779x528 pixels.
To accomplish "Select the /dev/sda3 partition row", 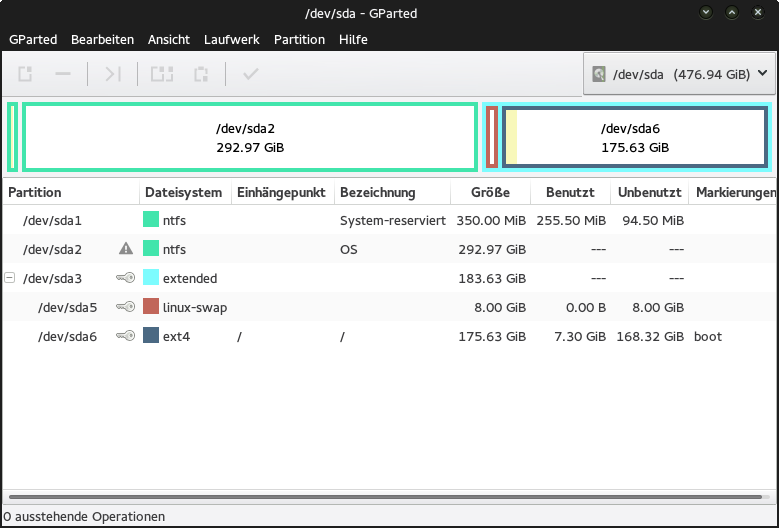I will pos(389,278).
